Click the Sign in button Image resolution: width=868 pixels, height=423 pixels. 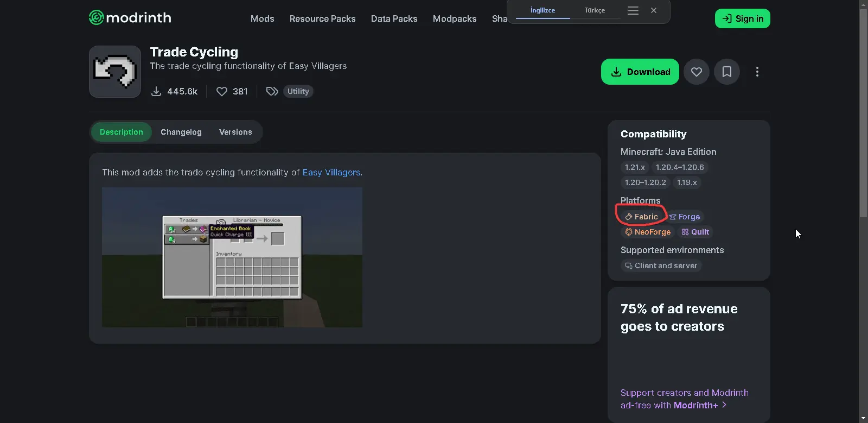click(743, 18)
